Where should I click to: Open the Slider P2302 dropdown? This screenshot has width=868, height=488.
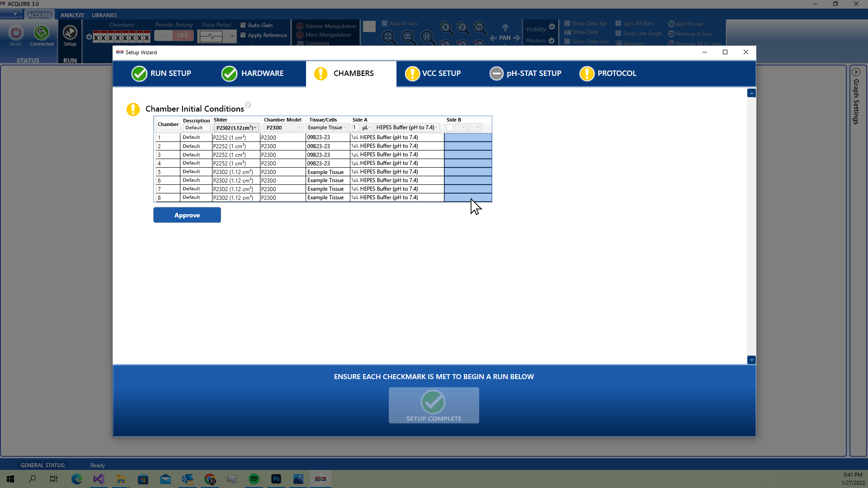click(x=236, y=128)
